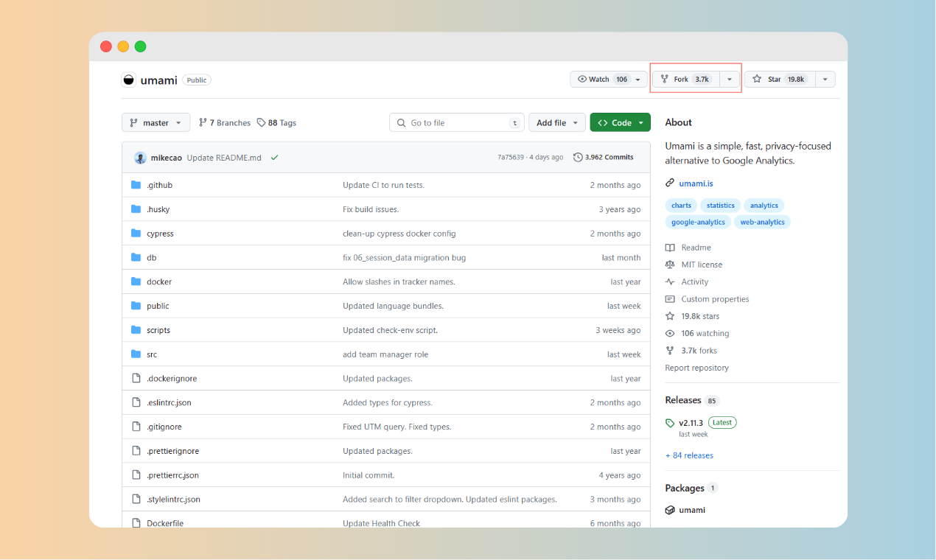The width and height of the screenshot is (936, 560).
Task: Open the src folder icon
Action: coord(136,354)
